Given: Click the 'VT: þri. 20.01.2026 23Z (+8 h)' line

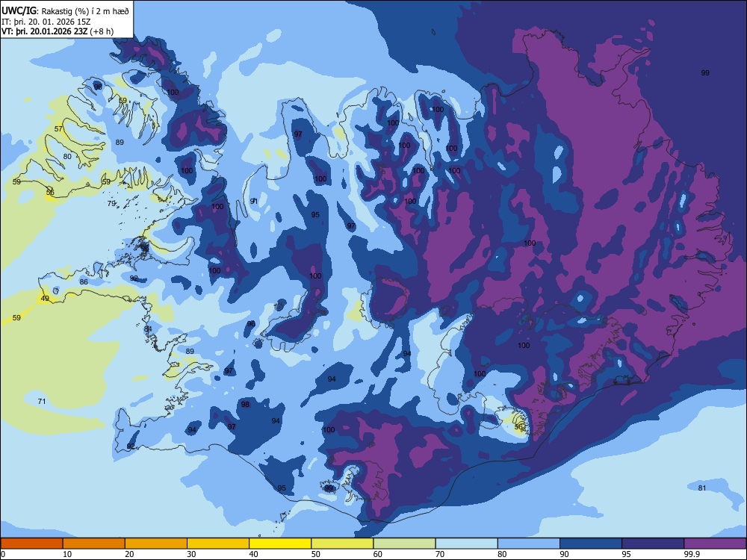Looking at the screenshot, I should point(58,31).
